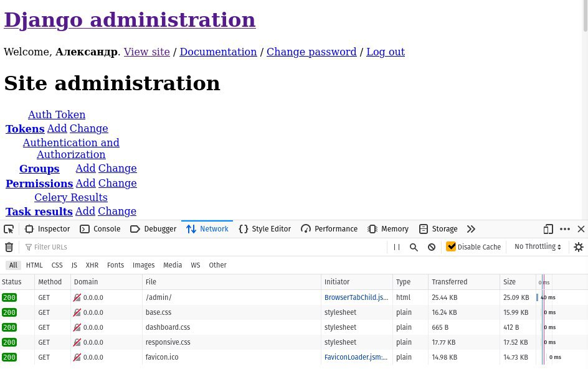Toggle the Disable Cache checkbox
This screenshot has height=369, width=588.
(451, 246)
